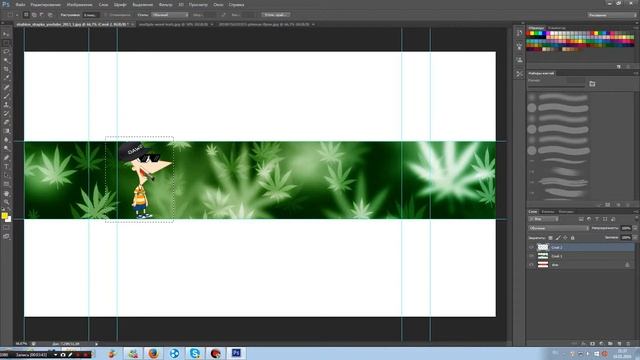Image resolution: width=640 pixels, height=360 pixels.
Task: Select the Gradient tool
Action: pos(6,131)
